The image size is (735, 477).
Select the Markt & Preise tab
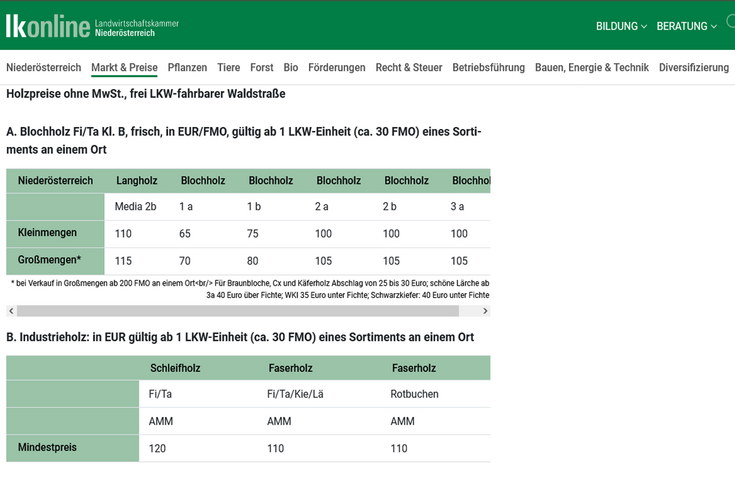coord(124,67)
